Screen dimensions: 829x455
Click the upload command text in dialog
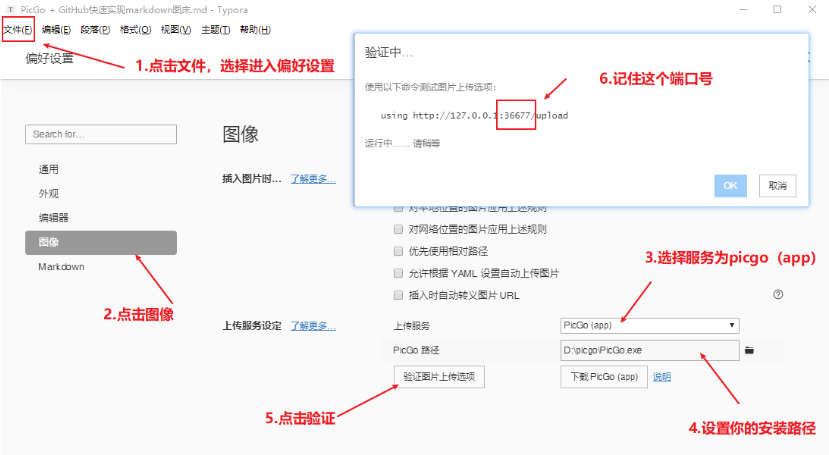coord(474,115)
